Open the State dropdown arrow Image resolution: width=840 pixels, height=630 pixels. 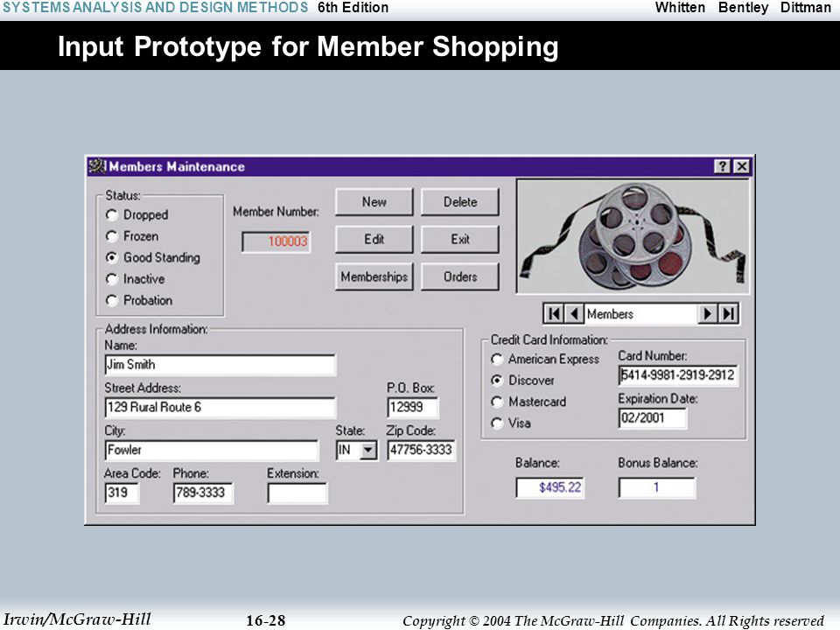pyautogui.click(x=367, y=450)
